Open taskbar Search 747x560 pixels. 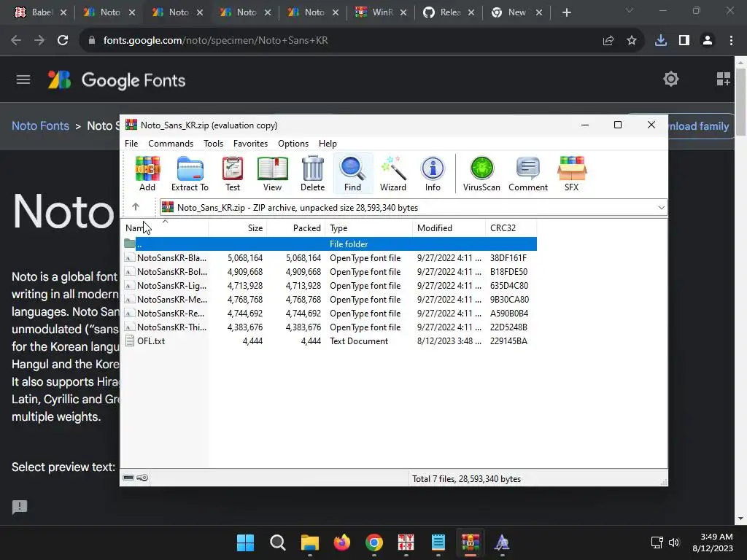coord(278,542)
